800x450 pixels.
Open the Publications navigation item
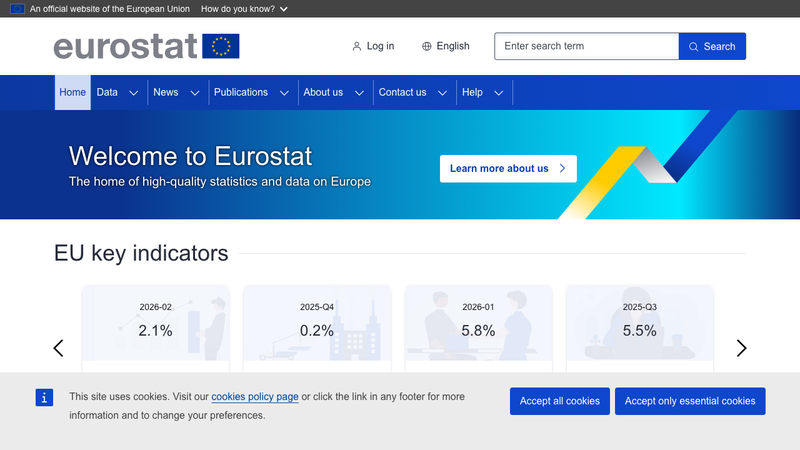pyautogui.click(x=241, y=92)
